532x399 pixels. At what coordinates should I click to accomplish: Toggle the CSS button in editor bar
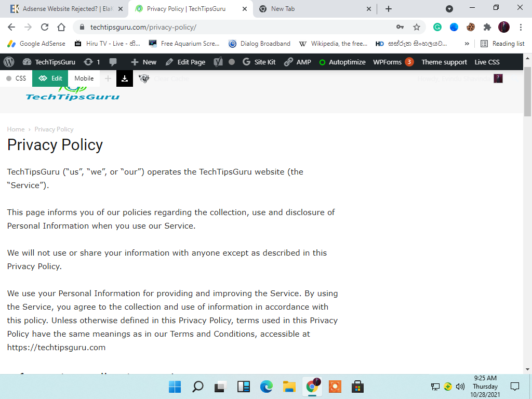(x=16, y=78)
